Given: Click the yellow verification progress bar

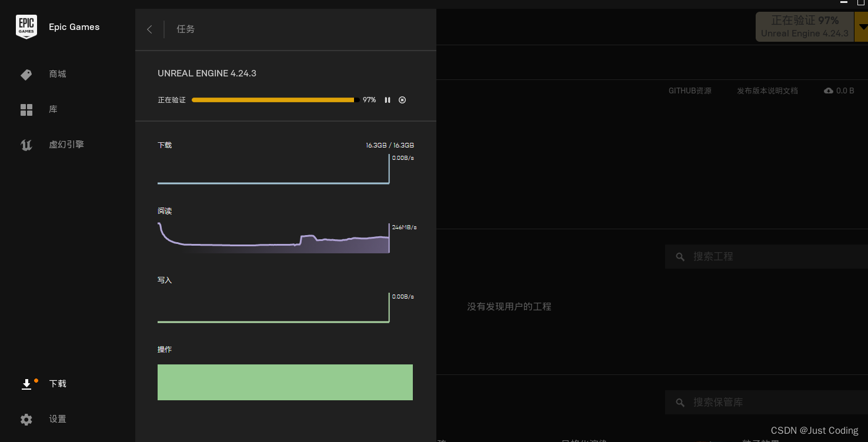Looking at the screenshot, I should point(276,100).
